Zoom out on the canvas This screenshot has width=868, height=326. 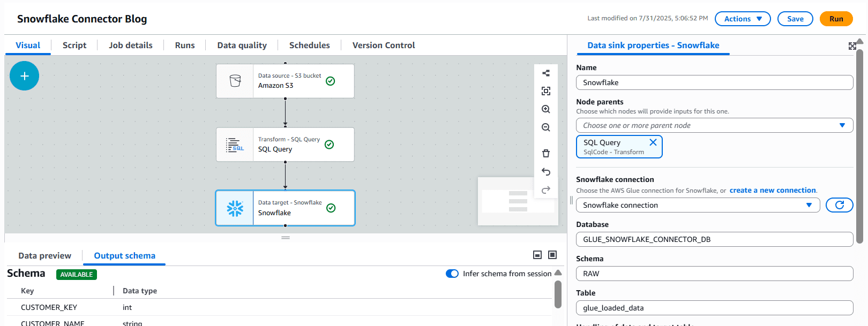tap(545, 127)
